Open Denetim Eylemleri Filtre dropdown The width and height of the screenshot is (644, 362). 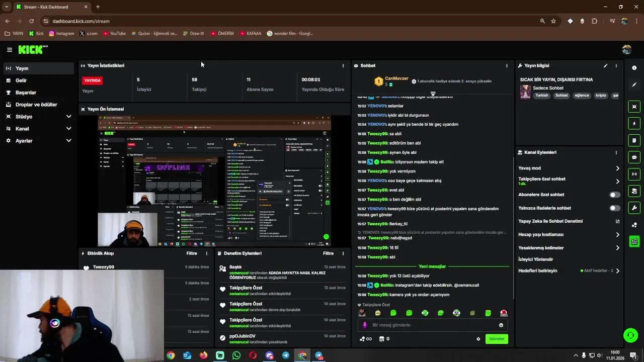click(x=328, y=253)
